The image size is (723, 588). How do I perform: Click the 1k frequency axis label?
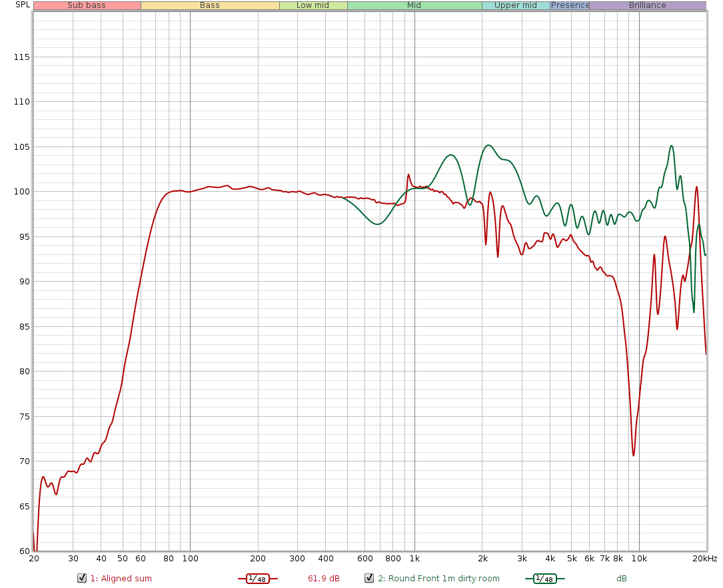(414, 559)
